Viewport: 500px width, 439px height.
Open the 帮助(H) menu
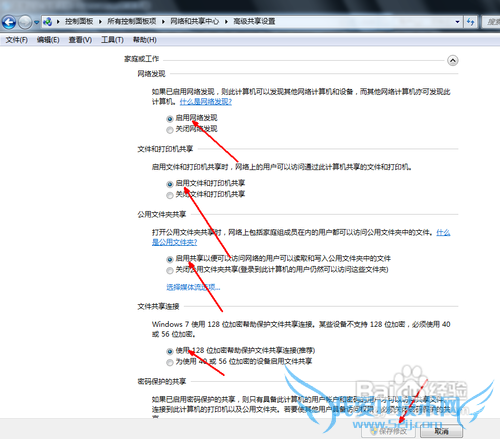145,40
